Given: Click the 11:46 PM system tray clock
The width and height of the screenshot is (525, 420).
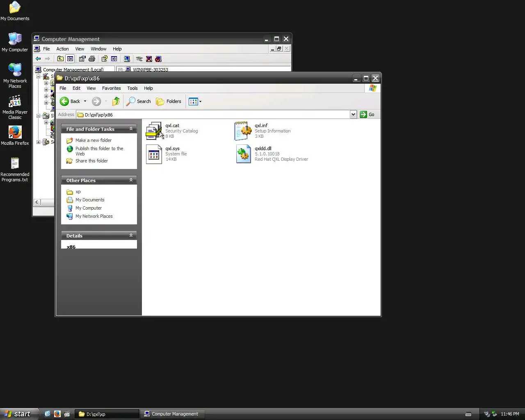Looking at the screenshot, I should (x=510, y=414).
